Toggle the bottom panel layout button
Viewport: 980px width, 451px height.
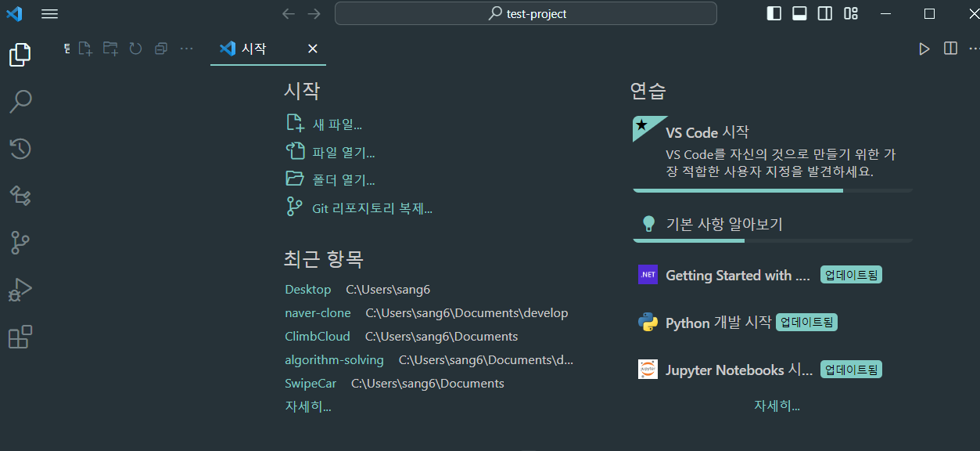pos(799,13)
